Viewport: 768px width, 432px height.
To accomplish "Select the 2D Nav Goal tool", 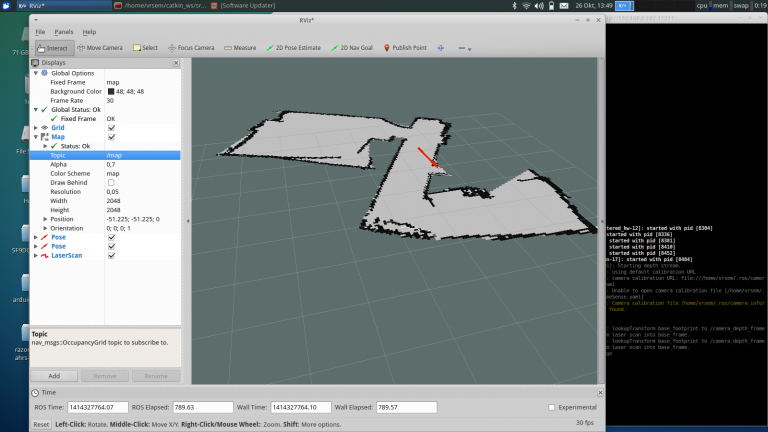I will pyautogui.click(x=352, y=48).
